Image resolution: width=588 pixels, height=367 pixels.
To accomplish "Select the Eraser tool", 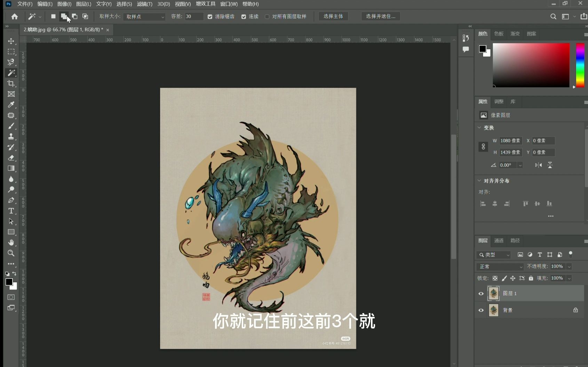I will point(11,158).
